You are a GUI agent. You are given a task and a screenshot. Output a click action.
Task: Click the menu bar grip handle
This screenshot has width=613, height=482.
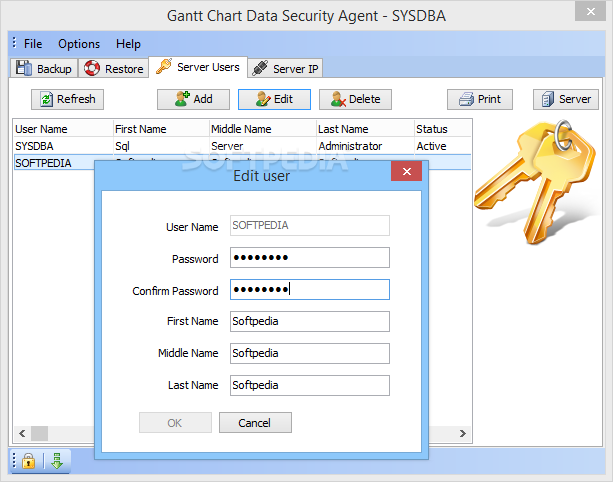click(x=14, y=42)
